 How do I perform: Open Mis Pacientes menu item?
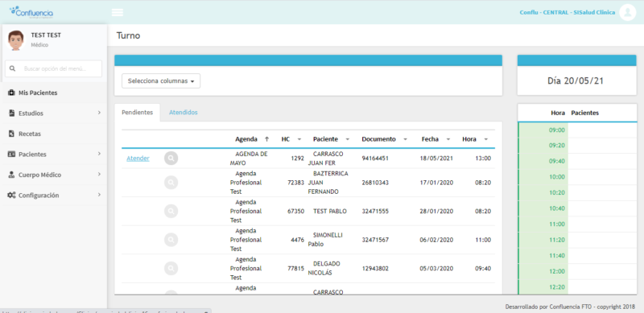[x=53, y=93]
